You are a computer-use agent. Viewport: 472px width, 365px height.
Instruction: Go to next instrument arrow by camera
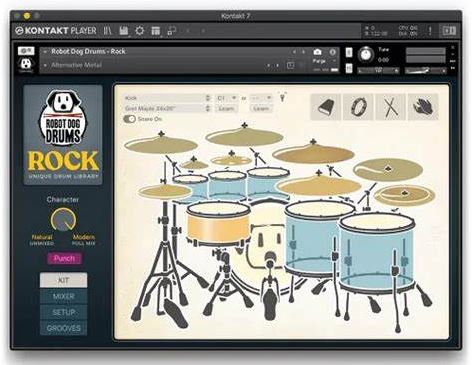pyautogui.click(x=303, y=52)
